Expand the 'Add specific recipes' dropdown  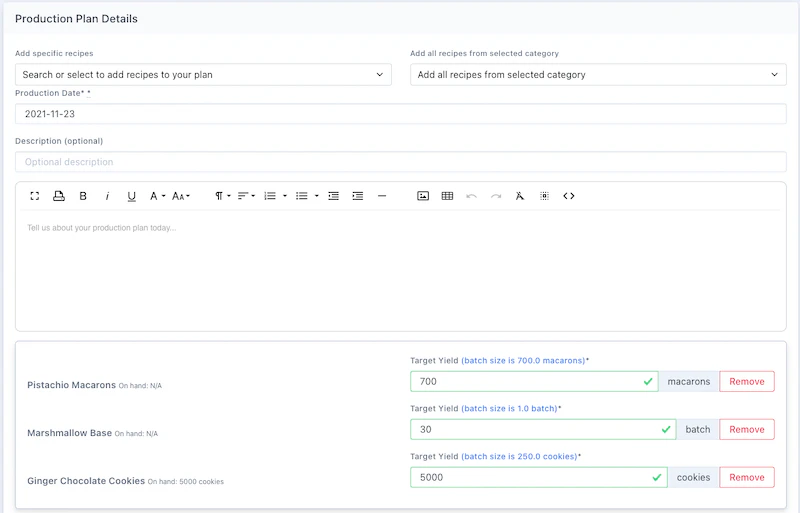coord(203,74)
